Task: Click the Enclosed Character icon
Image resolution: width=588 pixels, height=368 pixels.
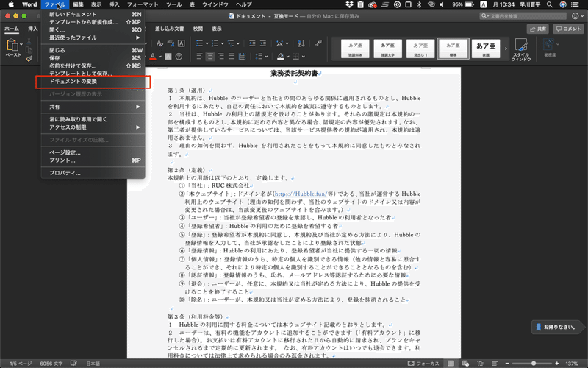Action: click(179, 57)
